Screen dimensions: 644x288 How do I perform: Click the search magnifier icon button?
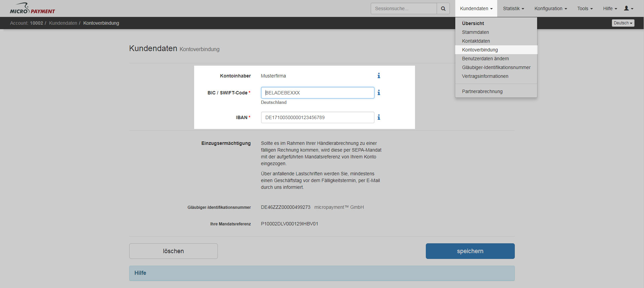443,9
